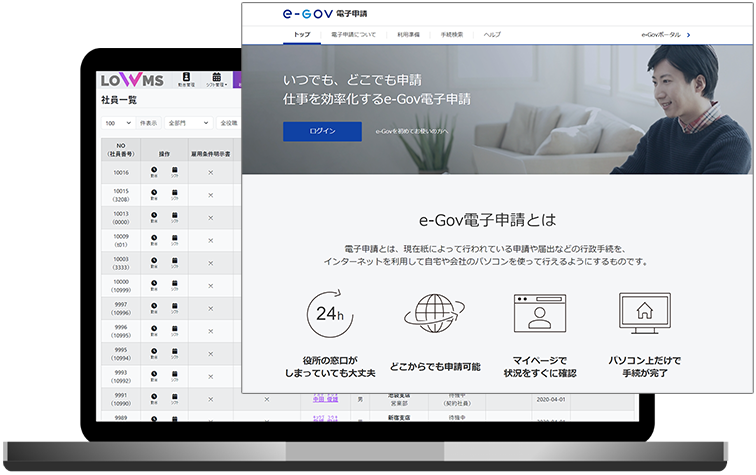Open attendance management icon in LOWMS header
Image resolution: width=756 pixels, height=475 pixels.
[x=186, y=79]
